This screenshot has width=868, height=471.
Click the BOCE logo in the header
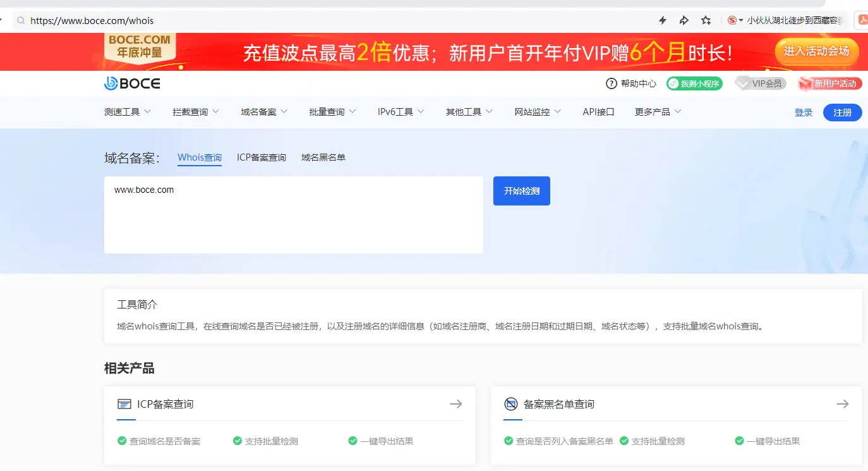coord(132,83)
